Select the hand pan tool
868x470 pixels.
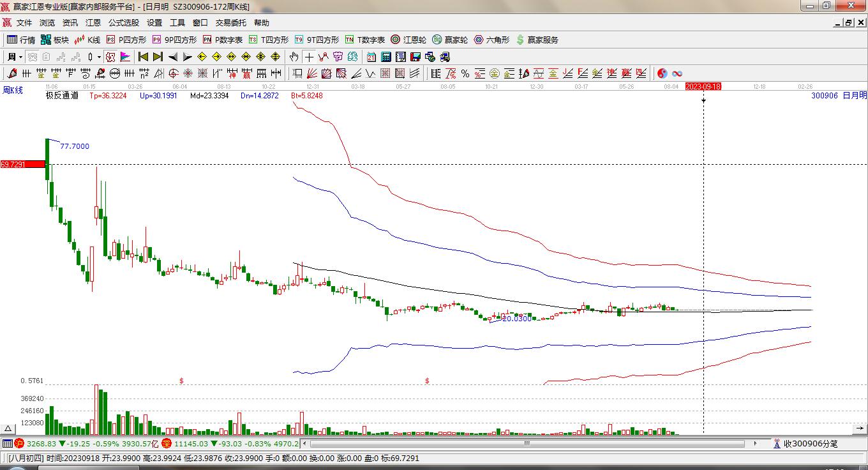click(x=294, y=57)
